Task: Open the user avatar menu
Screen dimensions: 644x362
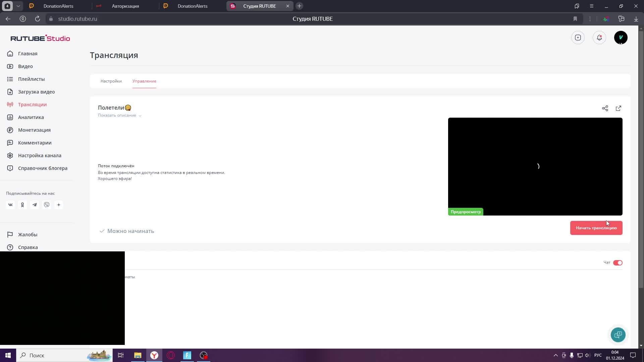Action: pyautogui.click(x=621, y=38)
